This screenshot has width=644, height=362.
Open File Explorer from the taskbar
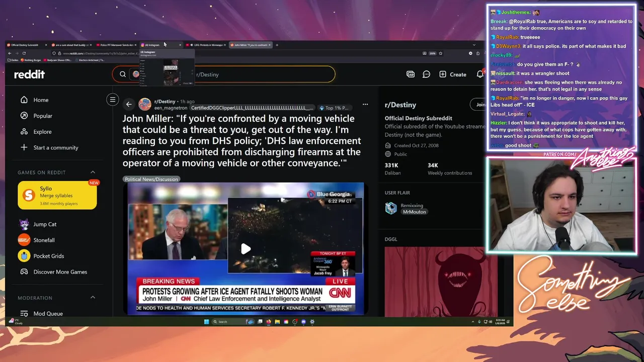pos(277,322)
